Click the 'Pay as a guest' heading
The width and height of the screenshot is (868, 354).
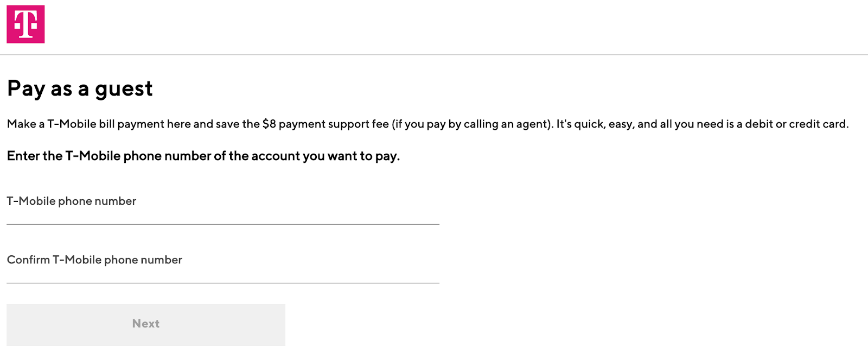pos(79,88)
